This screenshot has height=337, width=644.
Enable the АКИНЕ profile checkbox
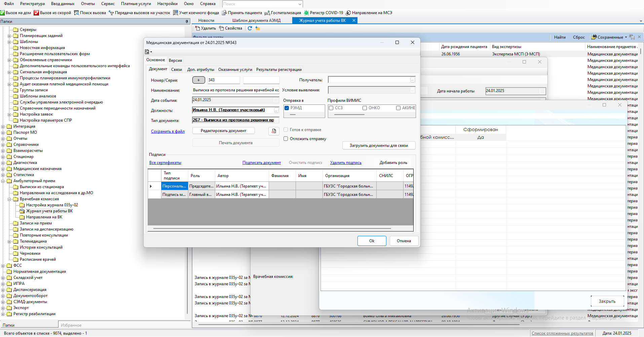(398, 108)
